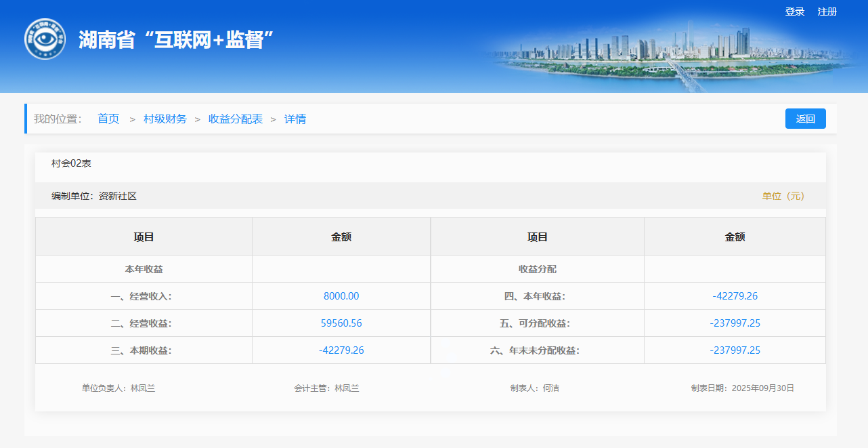This screenshot has width=868, height=448.
Task: Select the 可分配收益 amount value
Action: tap(735, 323)
